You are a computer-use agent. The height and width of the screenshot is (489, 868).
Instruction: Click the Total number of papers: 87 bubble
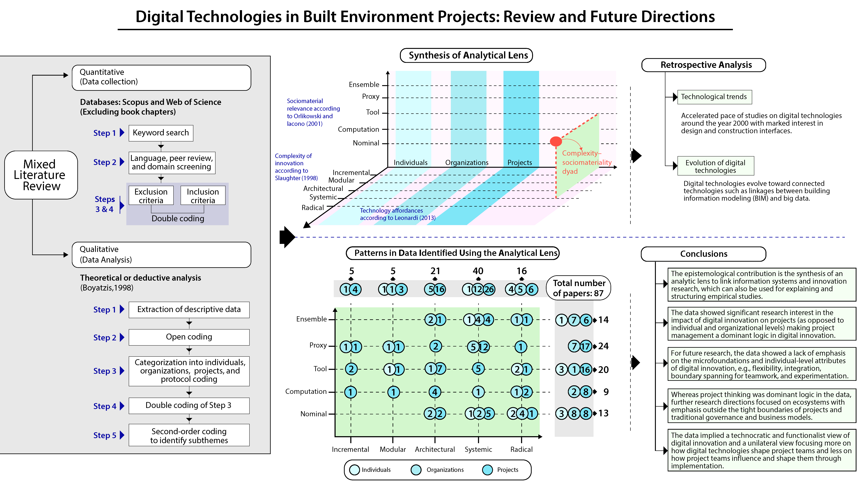click(x=578, y=288)
